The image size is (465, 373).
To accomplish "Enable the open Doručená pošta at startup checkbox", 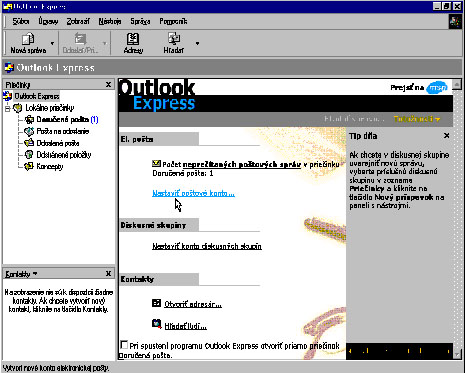I will click(x=124, y=345).
